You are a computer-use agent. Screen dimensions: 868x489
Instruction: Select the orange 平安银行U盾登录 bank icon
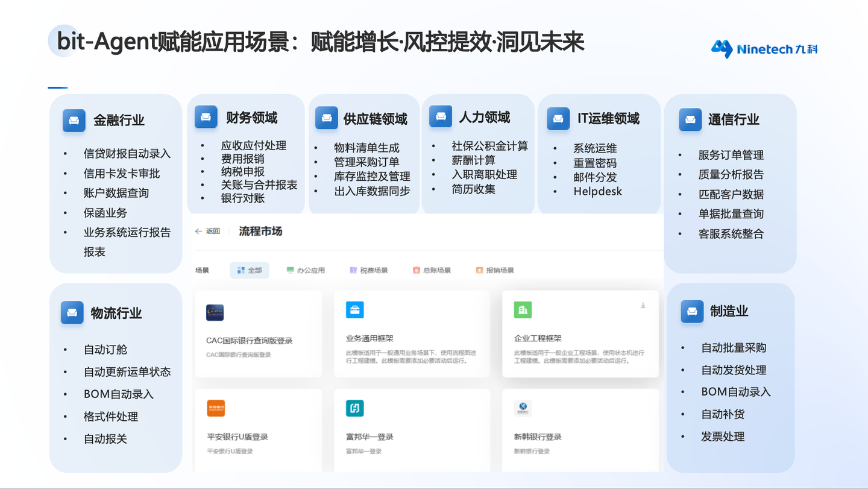point(216,408)
